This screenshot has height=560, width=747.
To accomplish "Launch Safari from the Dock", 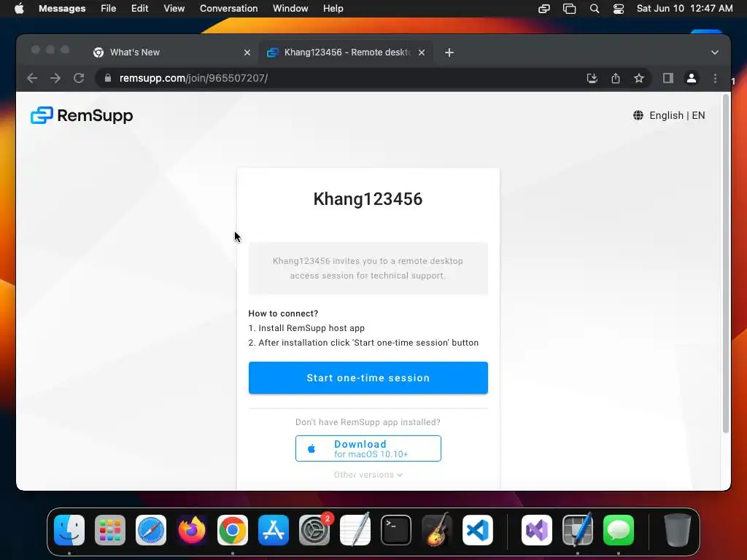I will tap(151, 530).
